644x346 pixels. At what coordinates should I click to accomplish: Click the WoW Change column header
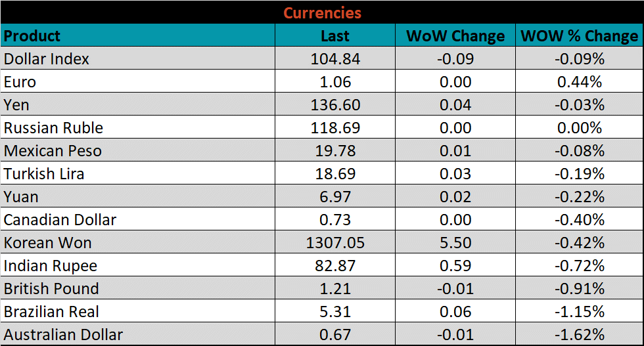tap(455, 35)
